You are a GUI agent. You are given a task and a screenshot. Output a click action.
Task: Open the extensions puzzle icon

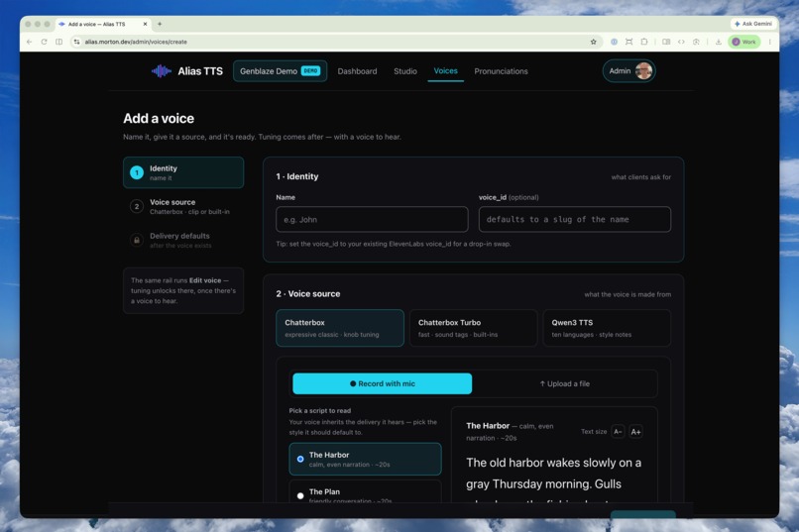click(x=644, y=42)
